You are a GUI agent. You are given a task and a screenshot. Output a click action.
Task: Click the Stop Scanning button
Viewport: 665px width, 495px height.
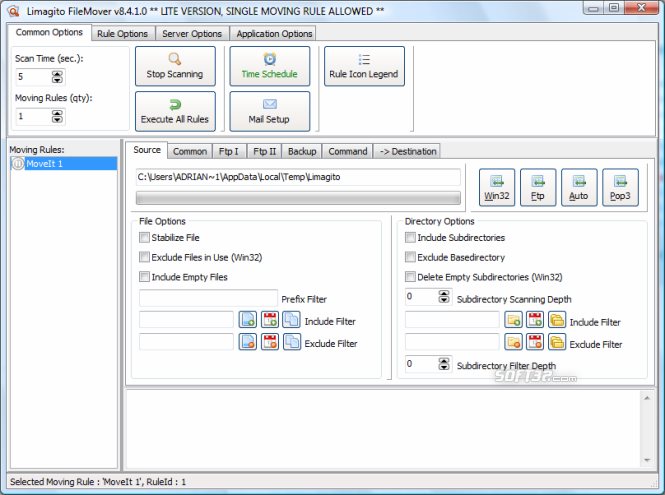(x=175, y=66)
